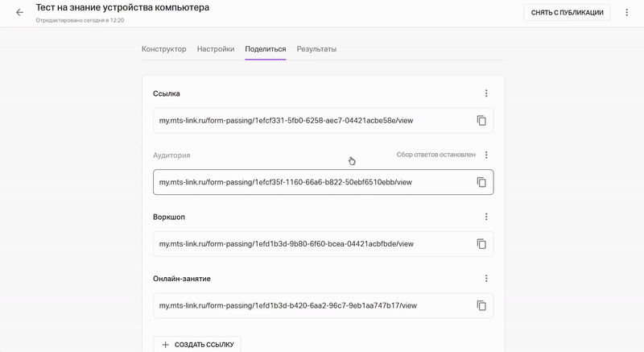Open the Результаты tab
This screenshot has width=644, height=352.
coord(316,49)
